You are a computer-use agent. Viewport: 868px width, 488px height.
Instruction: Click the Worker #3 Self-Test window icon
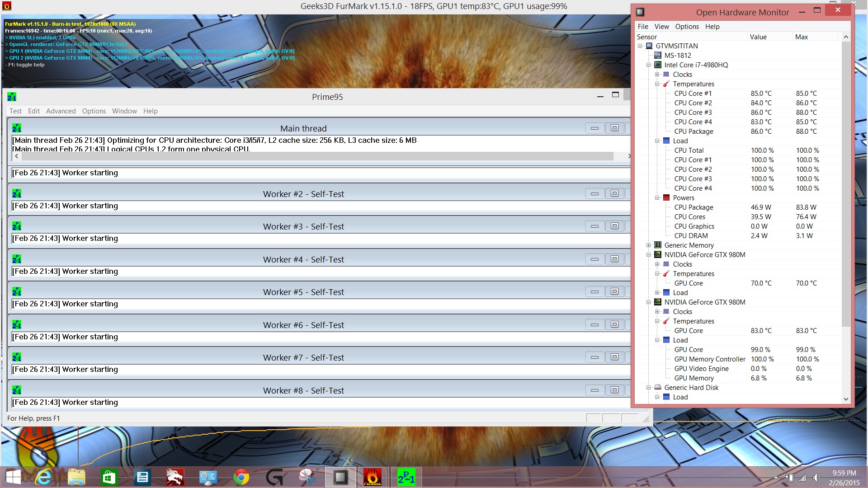(x=17, y=226)
